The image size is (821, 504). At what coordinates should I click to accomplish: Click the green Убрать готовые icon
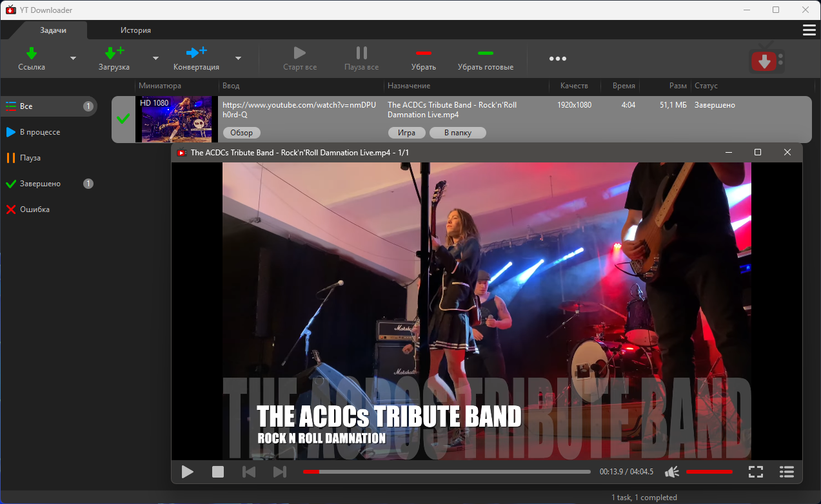point(486,53)
